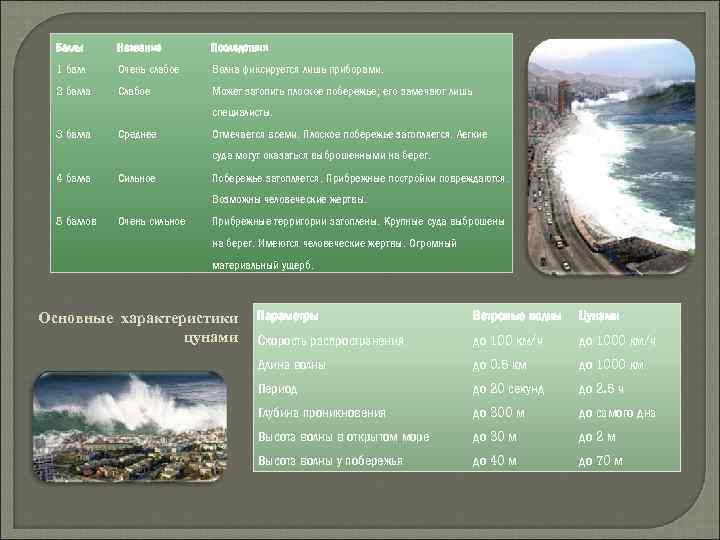This screenshot has width=720, height=540.
Task: Click the 'до 2,5 ч' value
Action: (x=601, y=389)
